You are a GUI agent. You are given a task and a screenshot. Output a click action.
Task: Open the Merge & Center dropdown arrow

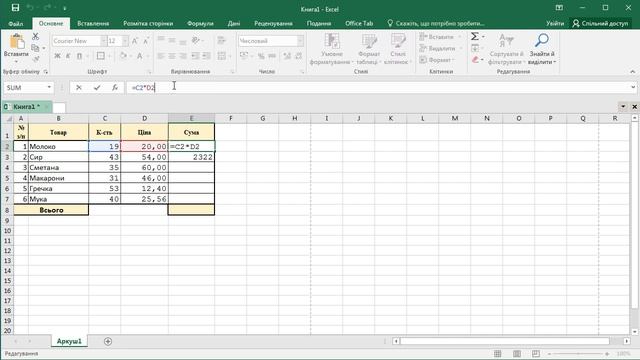(229, 56)
